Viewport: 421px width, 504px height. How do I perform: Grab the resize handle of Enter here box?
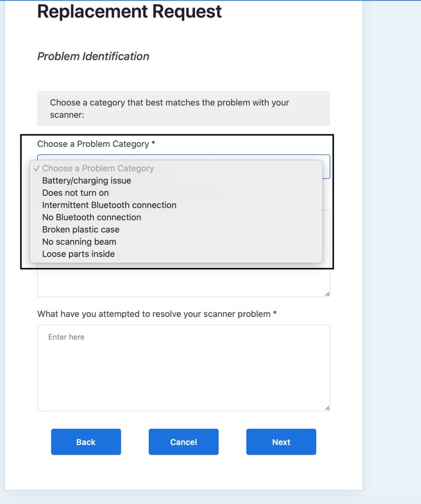coord(327,408)
